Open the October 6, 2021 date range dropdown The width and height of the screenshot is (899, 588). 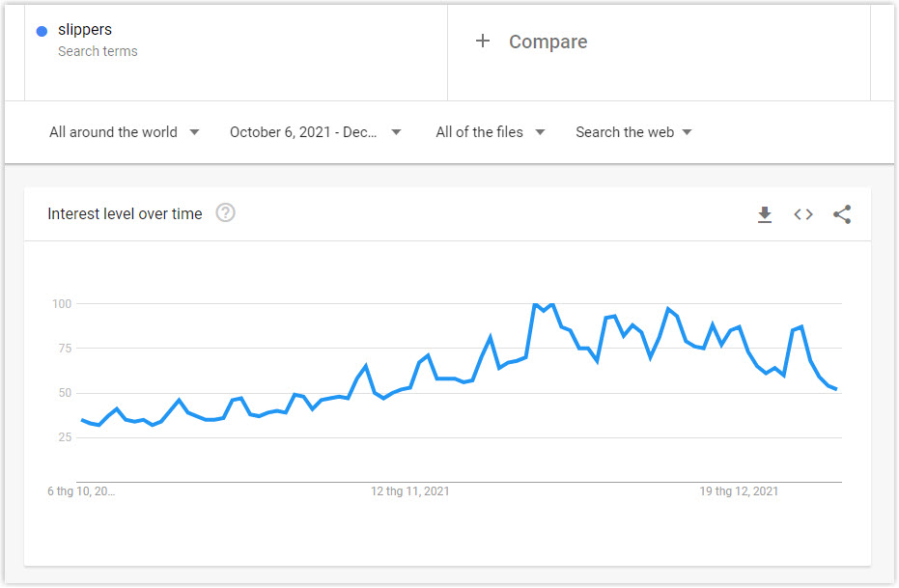coord(315,132)
